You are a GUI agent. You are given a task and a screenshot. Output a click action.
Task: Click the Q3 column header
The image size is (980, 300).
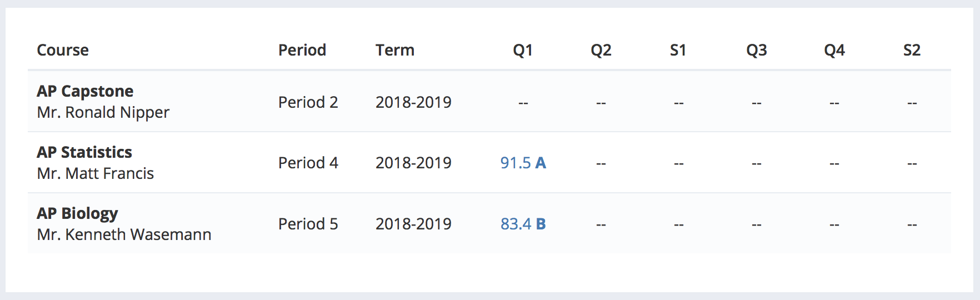pyautogui.click(x=757, y=50)
